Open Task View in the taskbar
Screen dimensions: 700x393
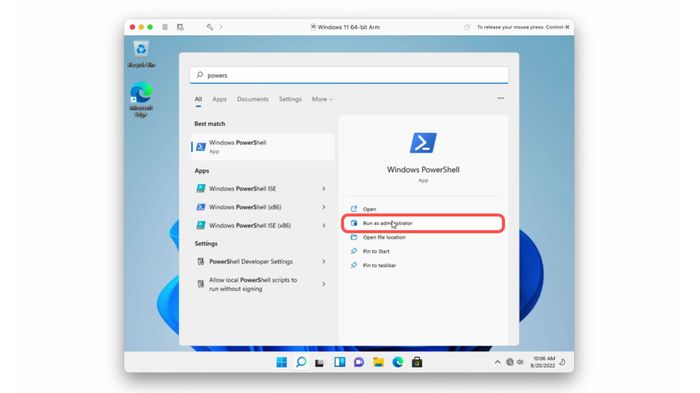319,363
